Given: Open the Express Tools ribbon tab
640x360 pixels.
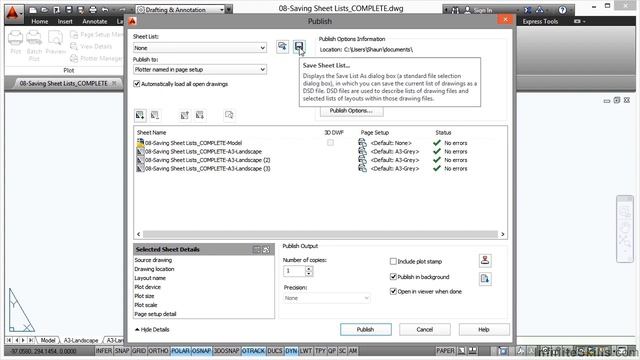Looking at the screenshot, I should point(540,21).
